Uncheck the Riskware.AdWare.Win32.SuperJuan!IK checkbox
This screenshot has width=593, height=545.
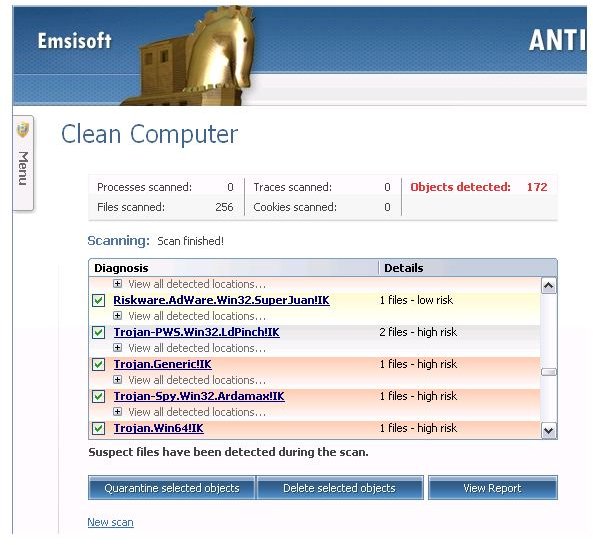point(99,300)
